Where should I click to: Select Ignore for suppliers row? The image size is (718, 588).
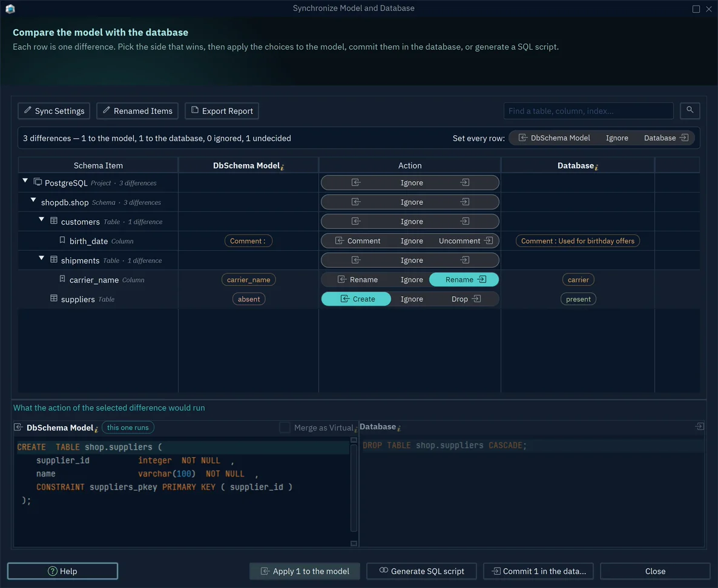click(x=412, y=299)
